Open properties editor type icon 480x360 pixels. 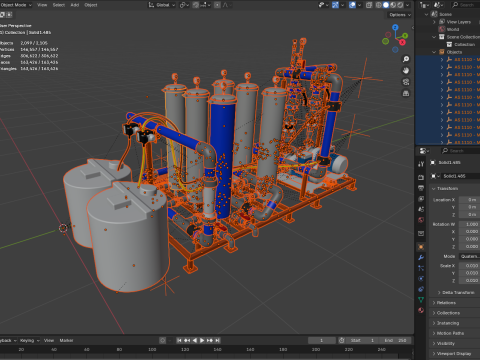pos(424,151)
